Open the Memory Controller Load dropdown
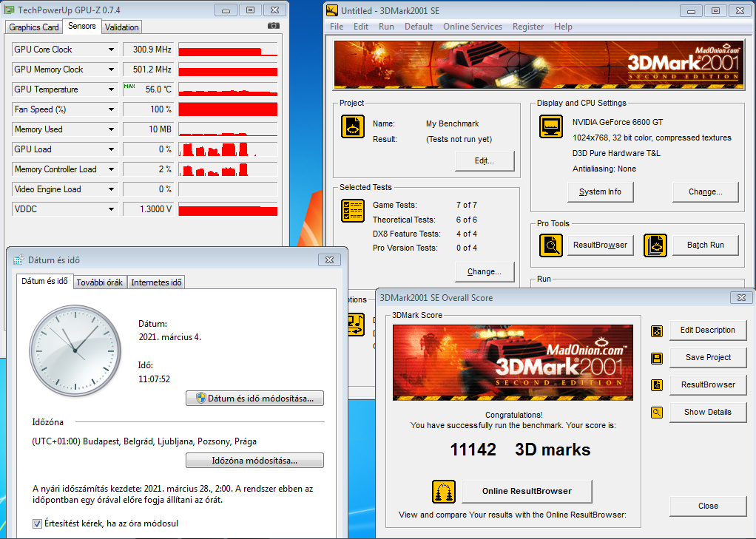Viewport: 756px width, 539px height. click(112, 170)
